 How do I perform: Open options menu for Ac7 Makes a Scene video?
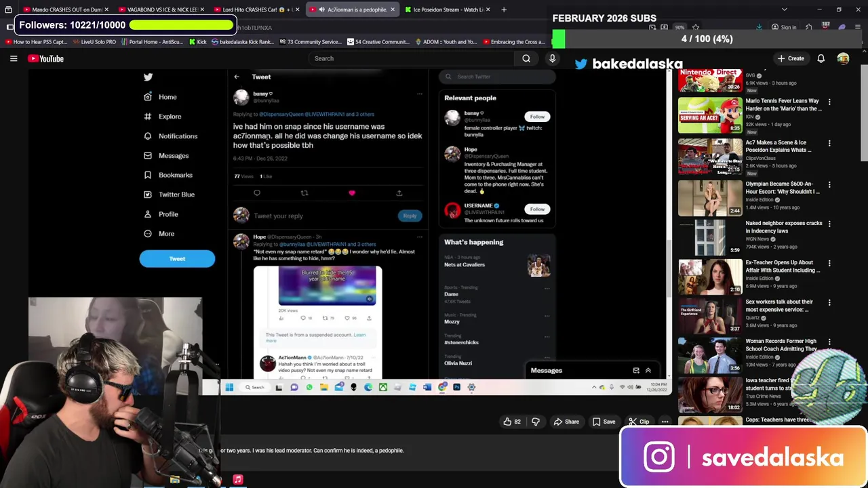829,144
